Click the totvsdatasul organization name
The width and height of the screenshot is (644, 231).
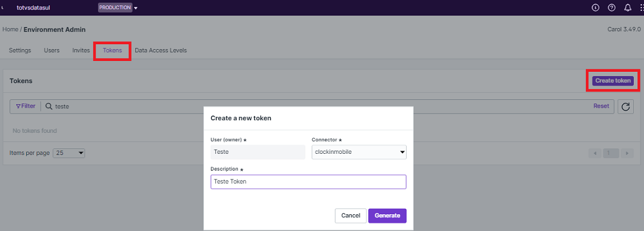coord(33,7)
